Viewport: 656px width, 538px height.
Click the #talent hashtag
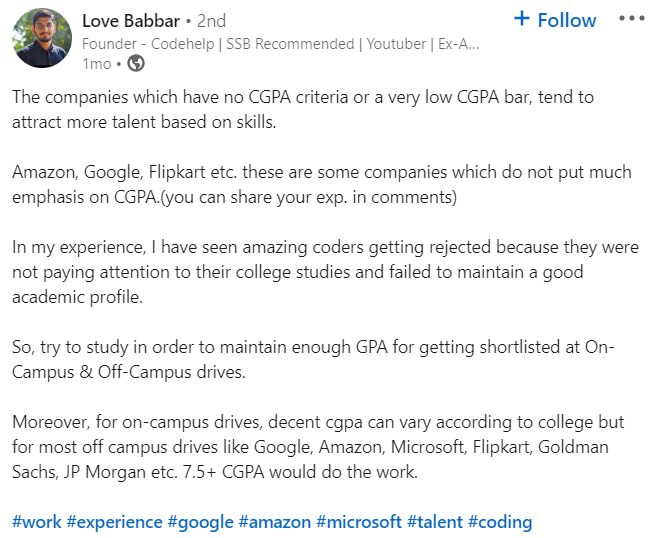(x=435, y=521)
